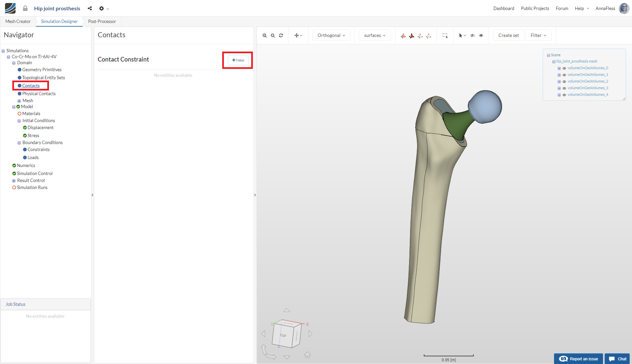This screenshot has height=364, width=632.
Task: Collapse the Scene tree root
Action: point(548,55)
